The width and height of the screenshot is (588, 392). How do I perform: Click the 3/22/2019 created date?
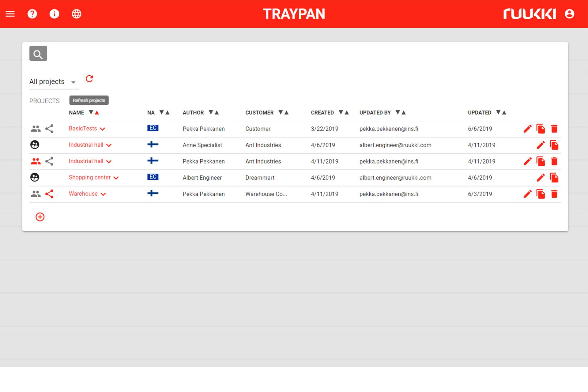(325, 129)
